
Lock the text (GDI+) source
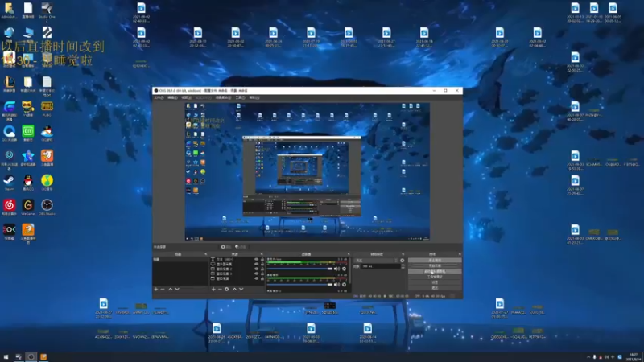pos(262,259)
